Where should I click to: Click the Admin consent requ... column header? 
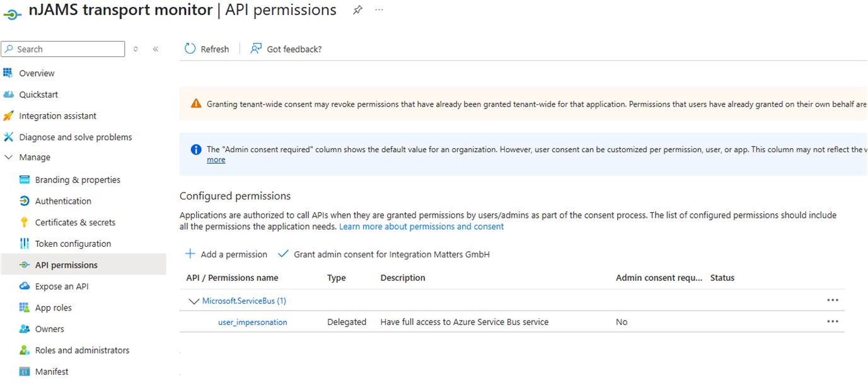coord(659,278)
